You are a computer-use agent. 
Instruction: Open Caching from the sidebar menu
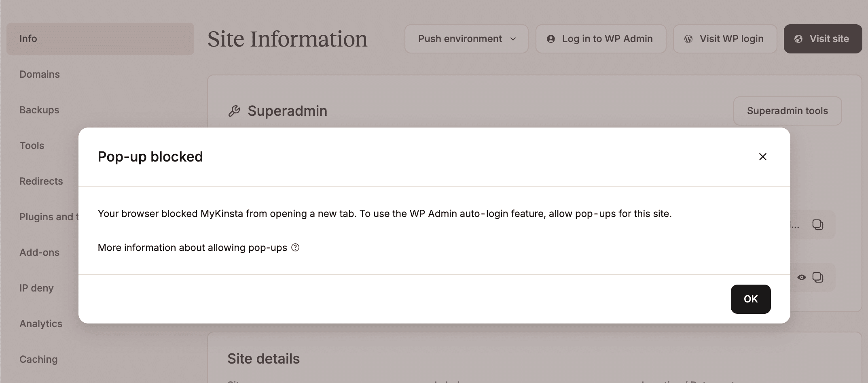coord(38,360)
